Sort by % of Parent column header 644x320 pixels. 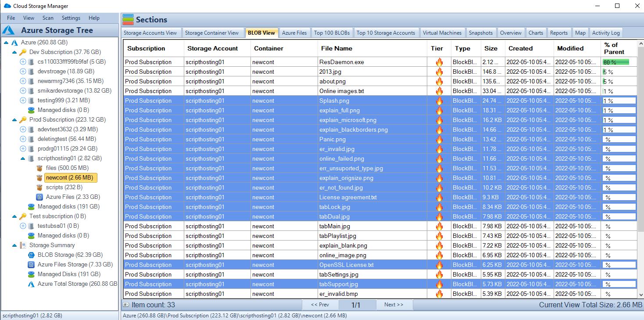tap(619, 48)
